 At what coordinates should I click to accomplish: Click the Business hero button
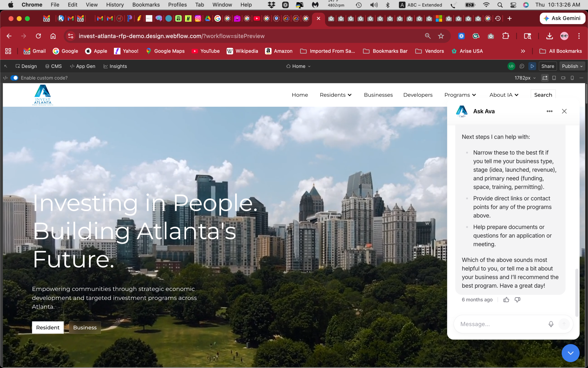(85, 327)
